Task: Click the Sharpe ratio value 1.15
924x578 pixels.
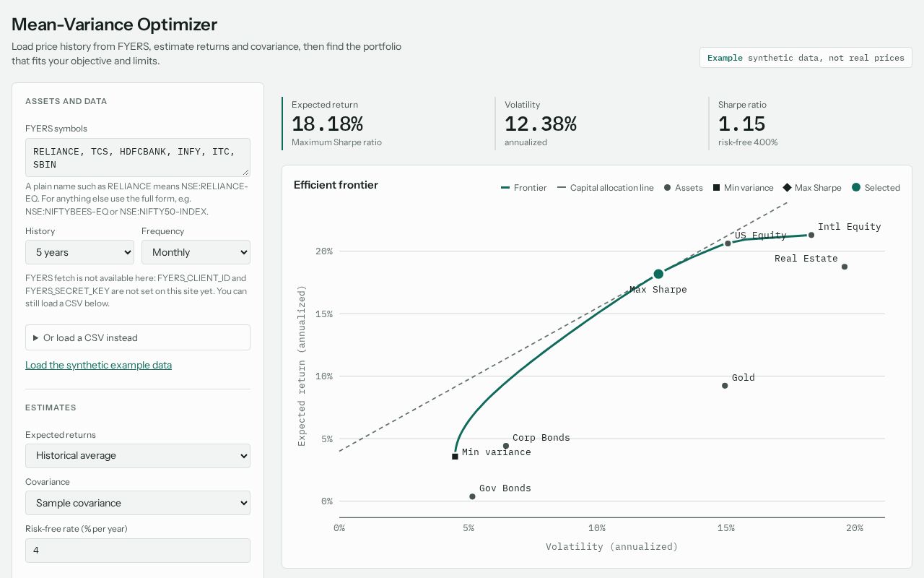Action: coord(741,124)
